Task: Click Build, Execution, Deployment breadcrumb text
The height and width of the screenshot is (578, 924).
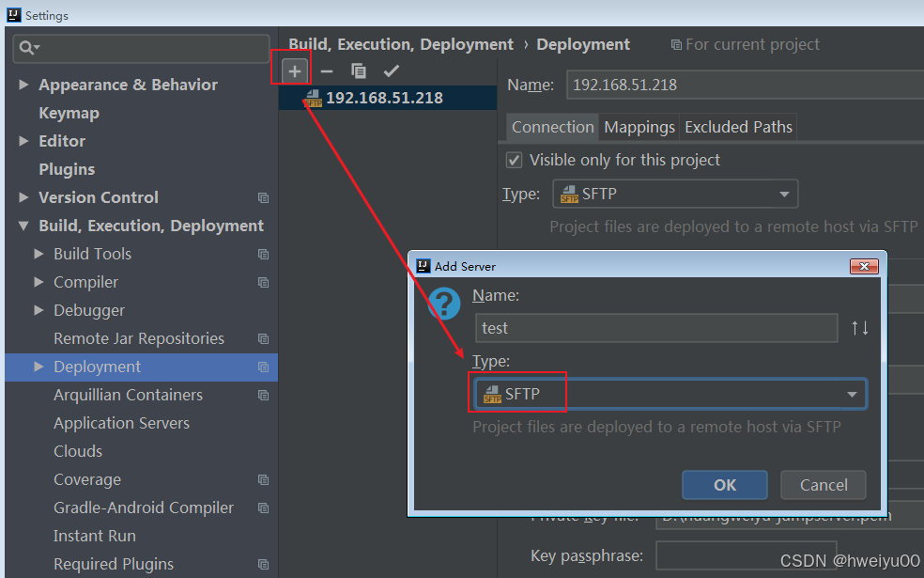Action: (401, 45)
